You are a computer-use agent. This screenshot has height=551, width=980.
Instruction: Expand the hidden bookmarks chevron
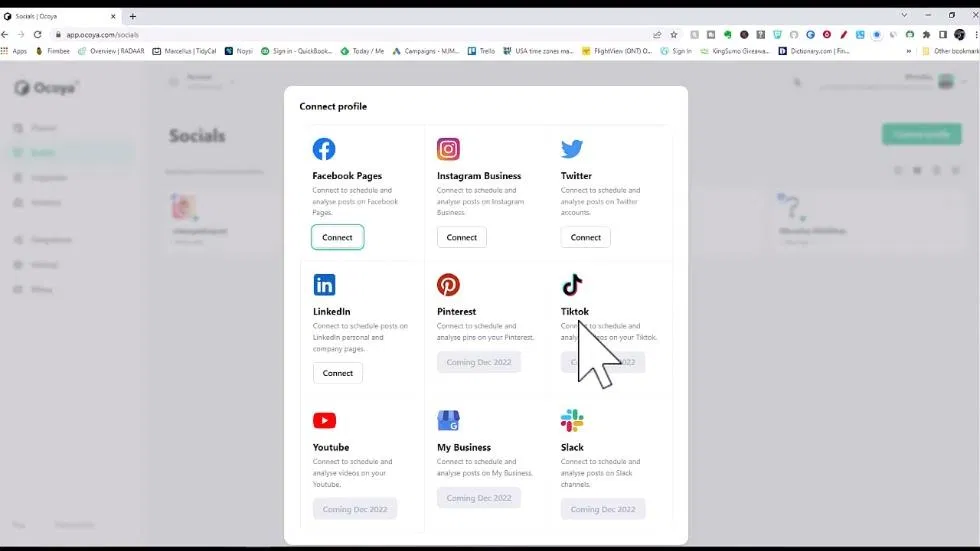[908, 51]
